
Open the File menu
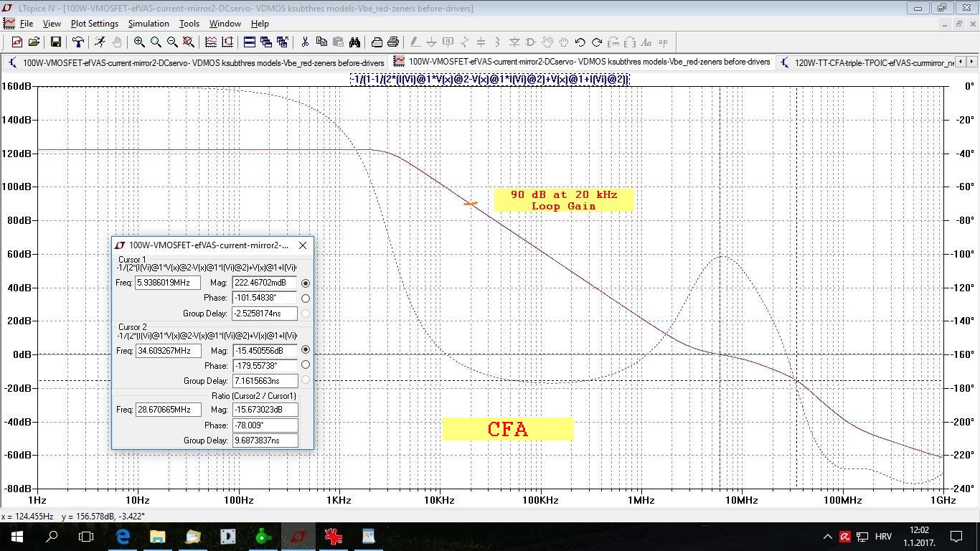(27, 24)
